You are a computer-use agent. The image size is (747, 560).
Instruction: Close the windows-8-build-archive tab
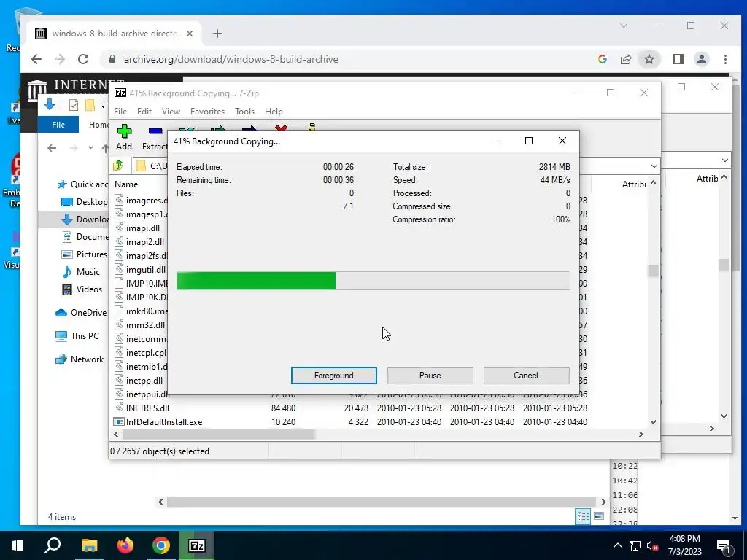pos(190,34)
